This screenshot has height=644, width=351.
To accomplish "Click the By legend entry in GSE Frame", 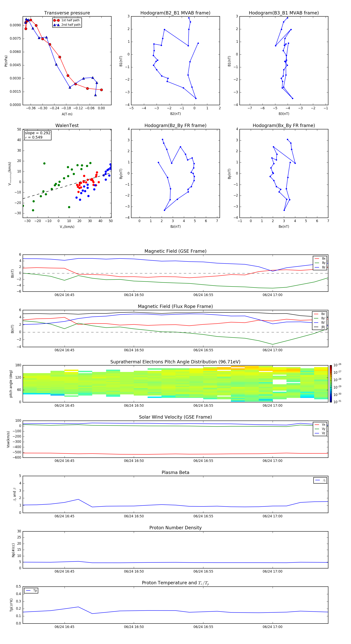I will (320, 263).
